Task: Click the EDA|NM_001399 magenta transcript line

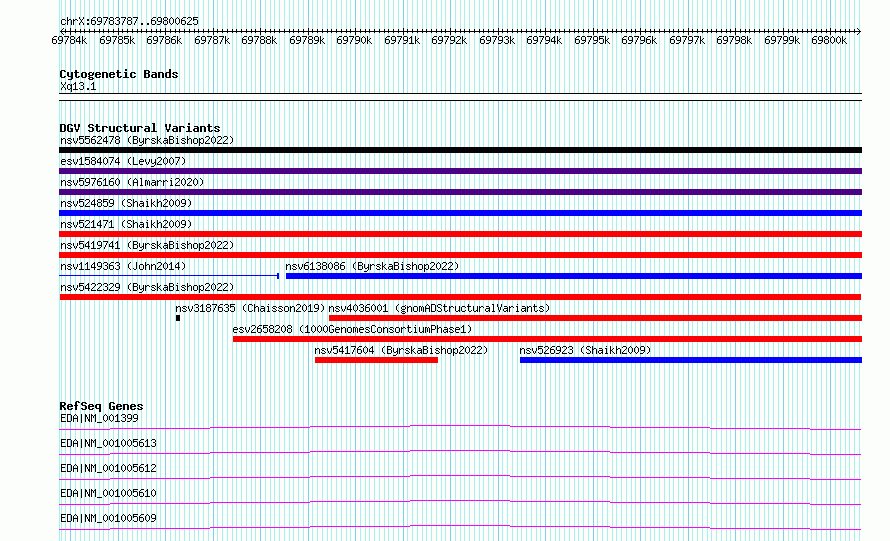Action: pyautogui.click(x=460, y=427)
